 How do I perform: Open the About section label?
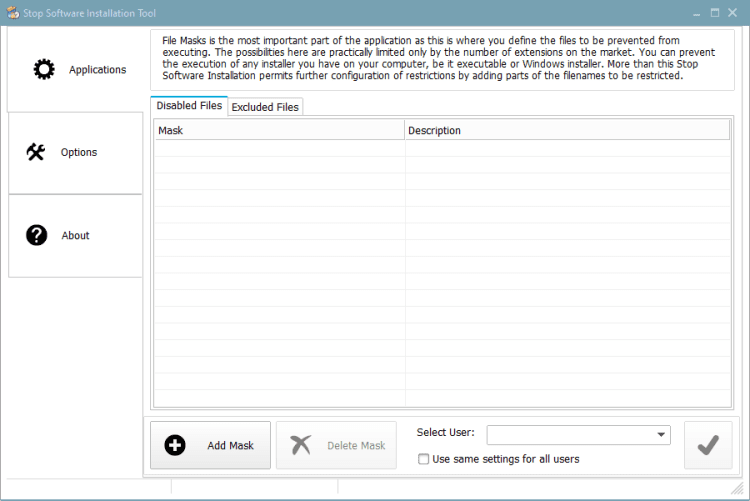(75, 235)
